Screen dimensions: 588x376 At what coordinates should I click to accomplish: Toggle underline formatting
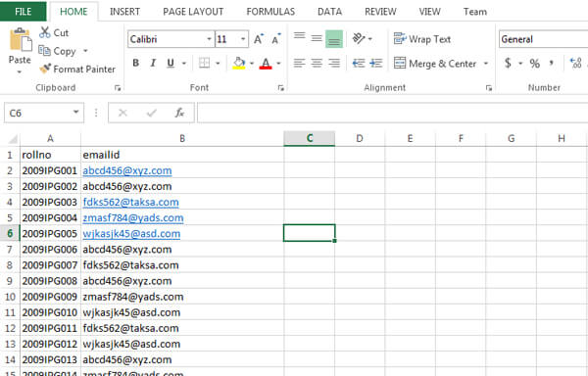(171, 63)
